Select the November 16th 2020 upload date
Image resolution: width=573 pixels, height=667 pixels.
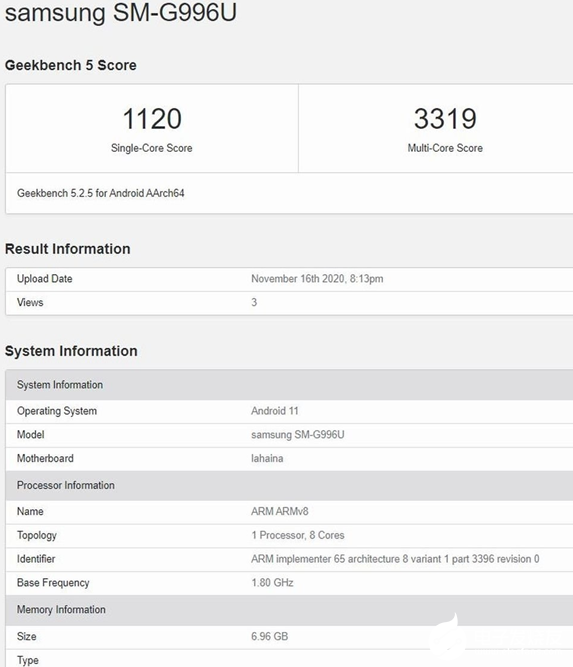click(x=317, y=279)
